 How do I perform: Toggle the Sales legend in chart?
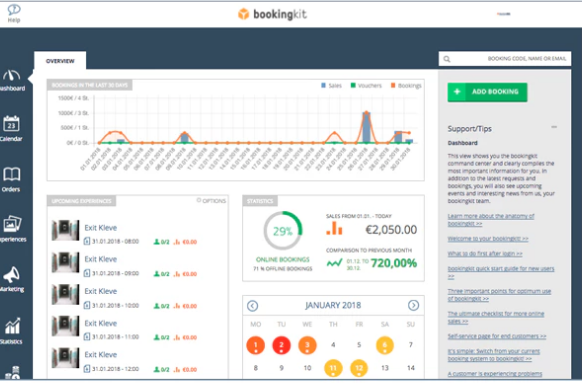click(x=331, y=85)
